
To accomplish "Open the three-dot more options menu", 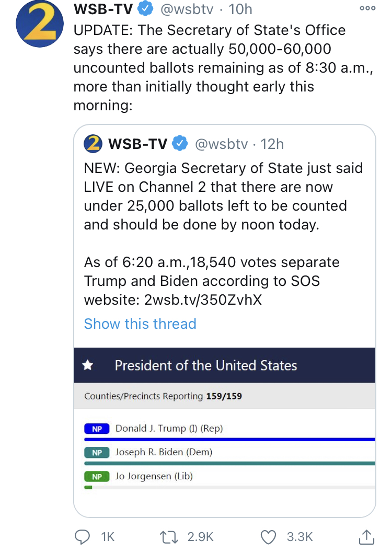I will click(x=367, y=8).
